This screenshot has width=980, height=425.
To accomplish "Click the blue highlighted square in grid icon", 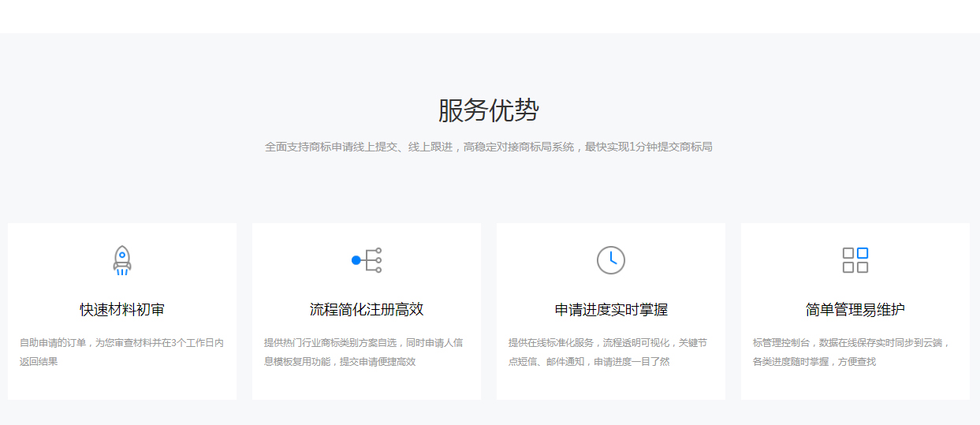I will (863, 253).
